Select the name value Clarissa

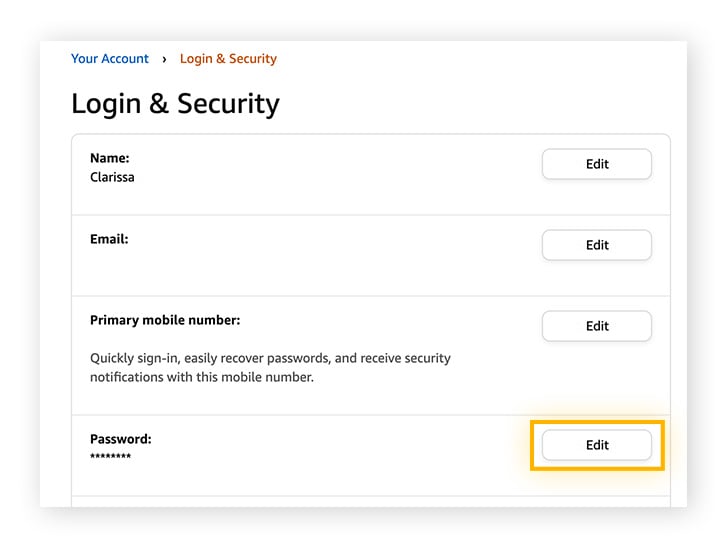tap(114, 177)
